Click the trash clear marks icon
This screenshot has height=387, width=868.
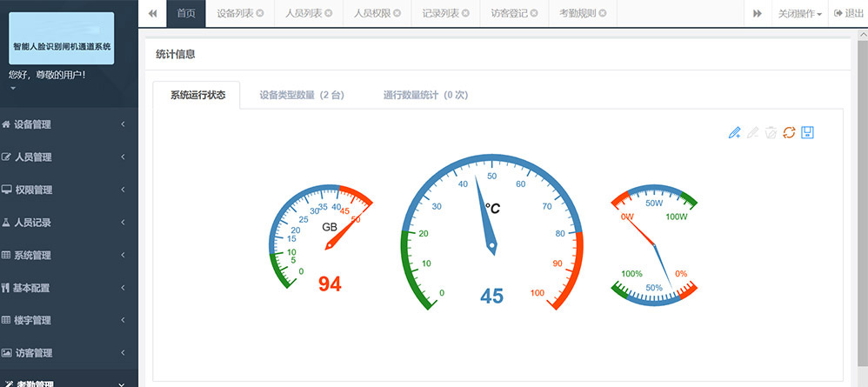pos(771,132)
